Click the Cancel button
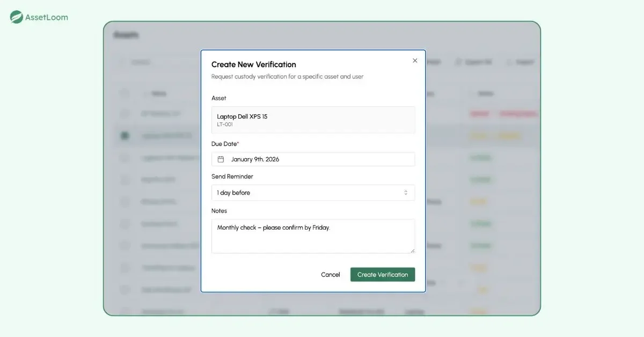 (330, 274)
